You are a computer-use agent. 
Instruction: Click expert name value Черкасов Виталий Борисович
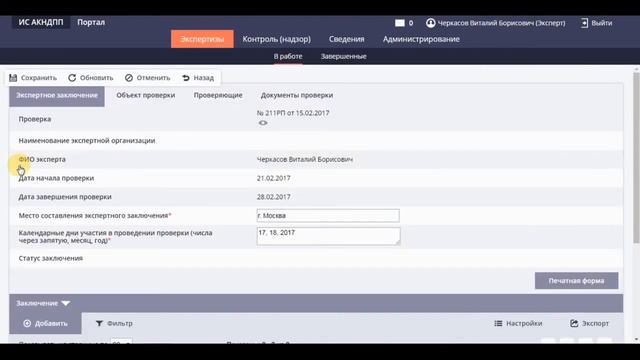click(x=304, y=159)
